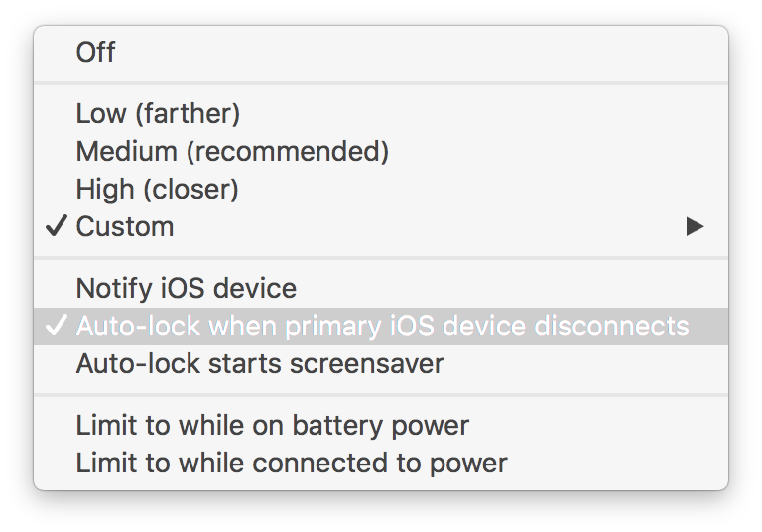
Task: Click checkmark next to Auto-lock when primary disconnects
Action: [57, 326]
